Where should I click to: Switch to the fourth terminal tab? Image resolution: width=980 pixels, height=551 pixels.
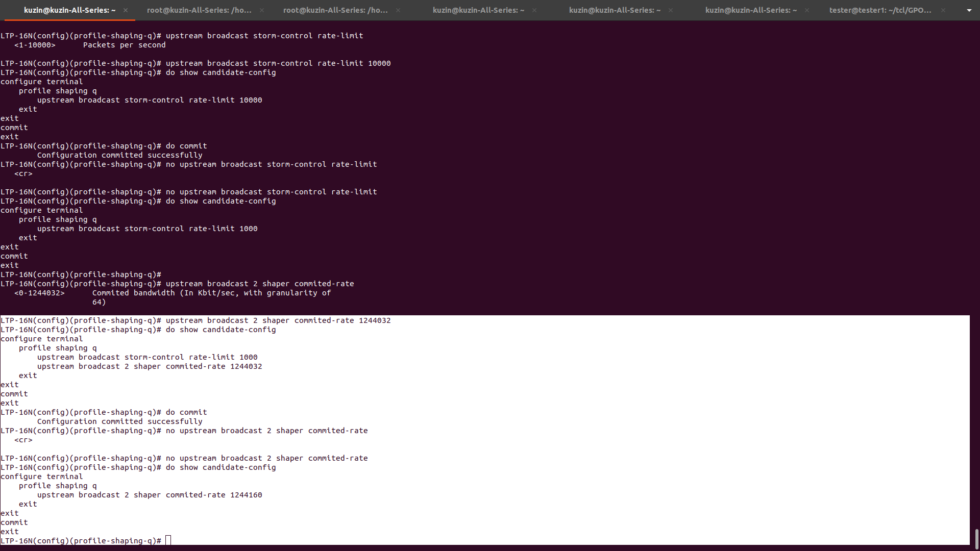[x=478, y=10]
